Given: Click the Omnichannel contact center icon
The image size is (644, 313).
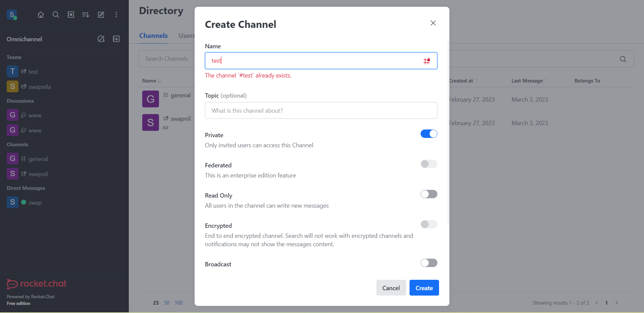Looking at the screenshot, I should coord(116,39).
